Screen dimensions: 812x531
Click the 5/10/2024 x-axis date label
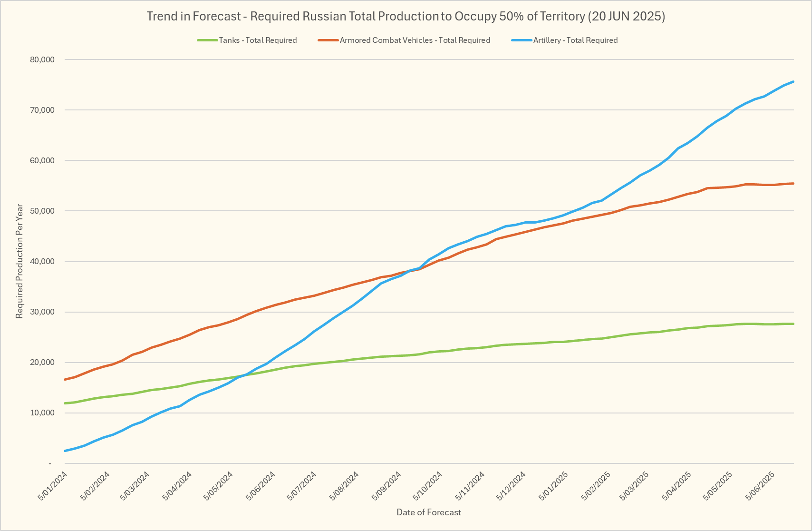coord(428,486)
